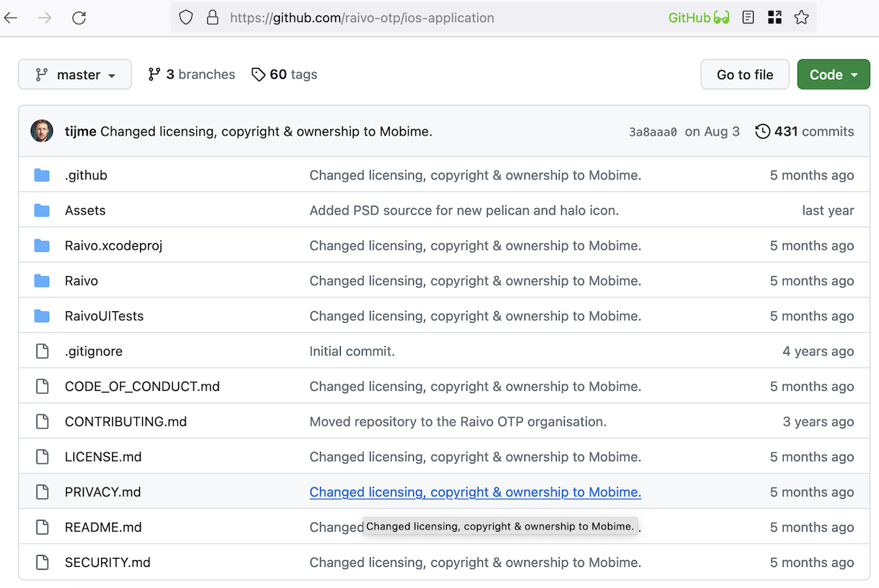Open the .github folder icon
This screenshot has width=879, height=588.
[42, 175]
